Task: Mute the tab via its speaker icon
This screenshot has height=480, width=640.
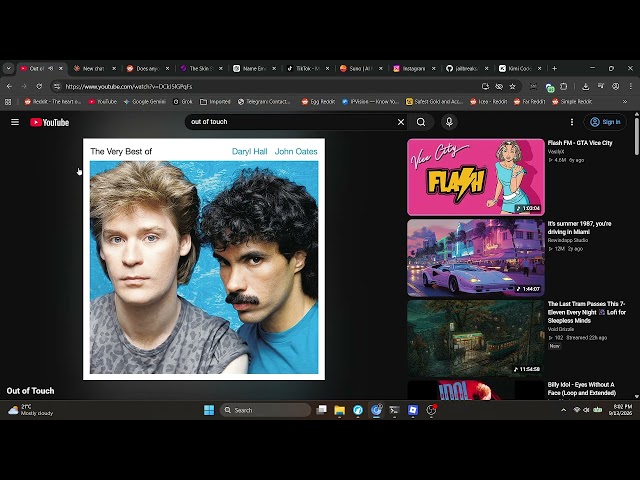Action: point(51,69)
